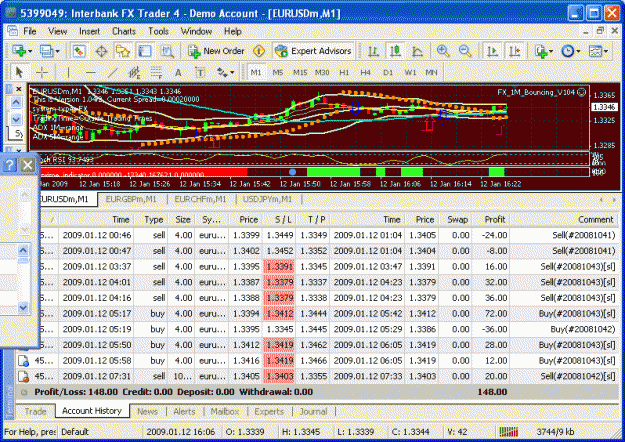Select the M15 timeframe button
This screenshot has width=625, height=442.
point(300,73)
